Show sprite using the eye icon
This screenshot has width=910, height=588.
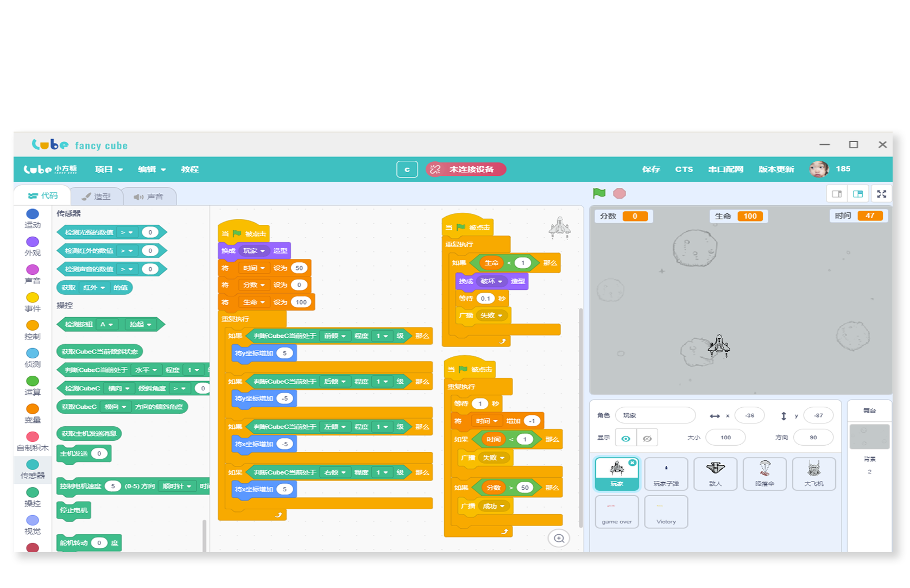pyautogui.click(x=625, y=438)
